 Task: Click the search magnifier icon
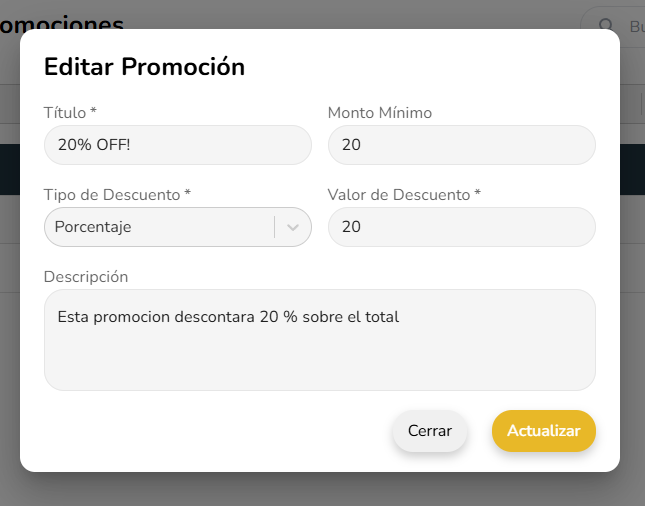603,26
